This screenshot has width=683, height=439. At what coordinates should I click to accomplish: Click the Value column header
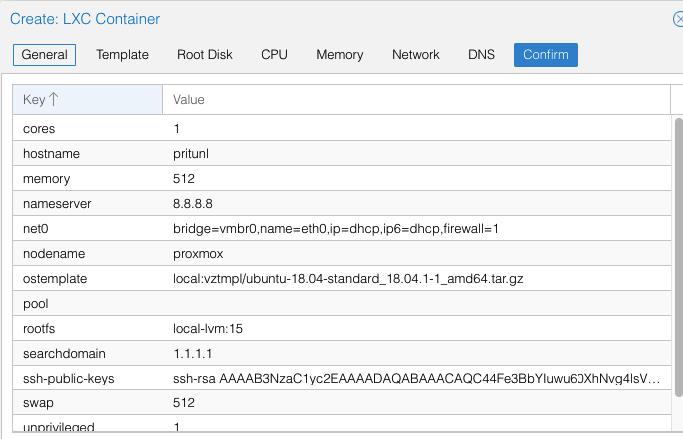point(416,100)
